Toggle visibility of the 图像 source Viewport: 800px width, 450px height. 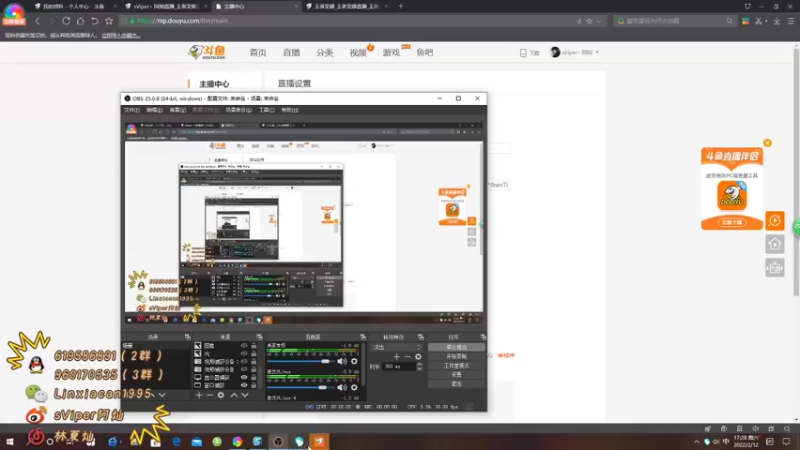(244, 345)
